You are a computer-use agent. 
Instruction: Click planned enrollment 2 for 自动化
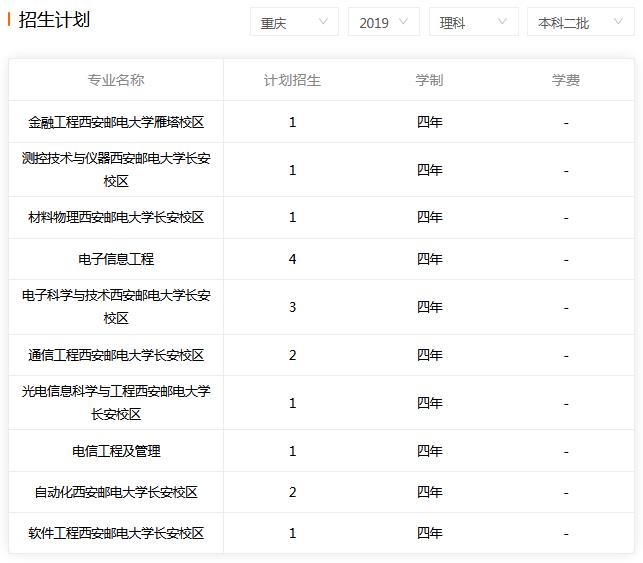point(292,492)
